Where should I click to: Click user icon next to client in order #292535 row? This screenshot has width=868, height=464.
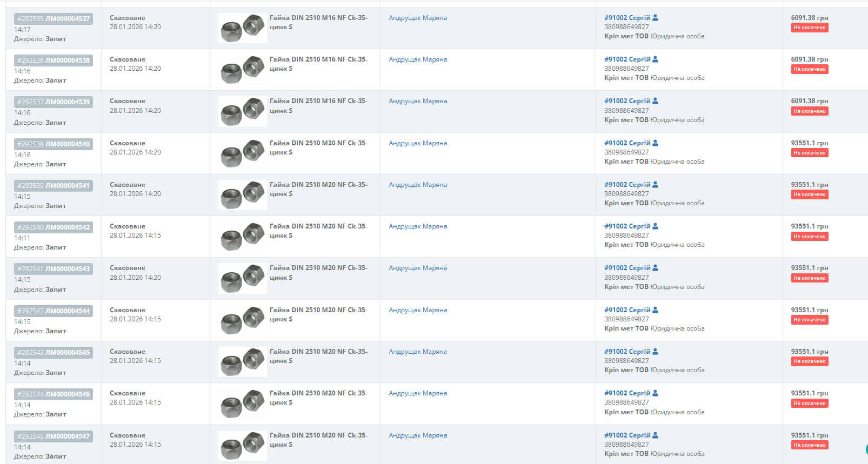(x=655, y=18)
